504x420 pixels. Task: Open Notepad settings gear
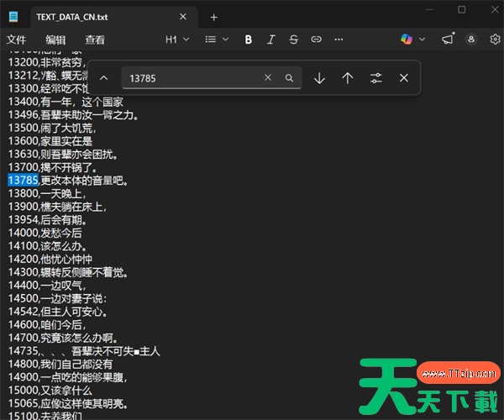tap(495, 39)
